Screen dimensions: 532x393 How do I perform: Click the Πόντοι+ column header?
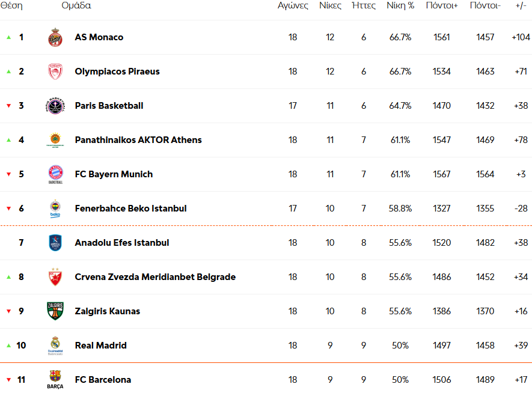tap(442, 5)
